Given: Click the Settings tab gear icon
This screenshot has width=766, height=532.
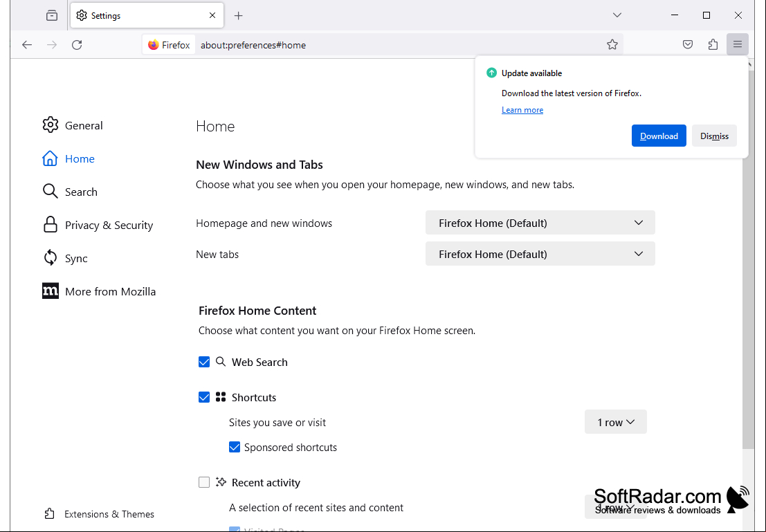Looking at the screenshot, I should [x=82, y=16].
